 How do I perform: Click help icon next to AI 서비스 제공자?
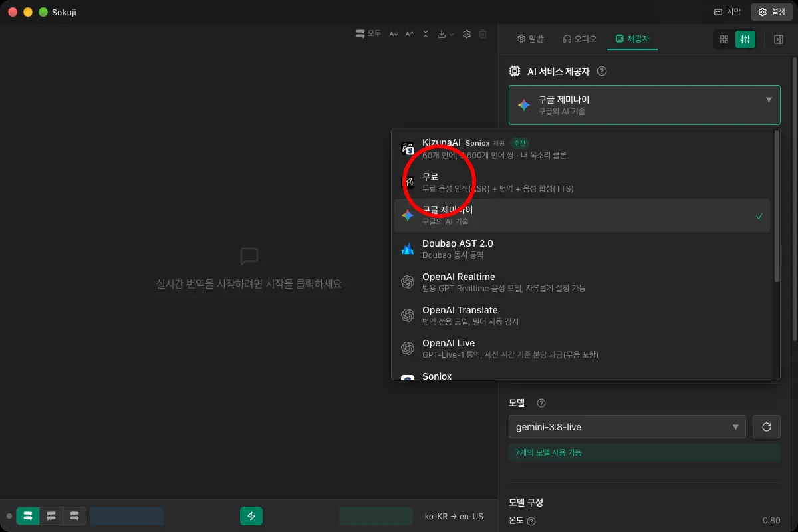(602, 71)
